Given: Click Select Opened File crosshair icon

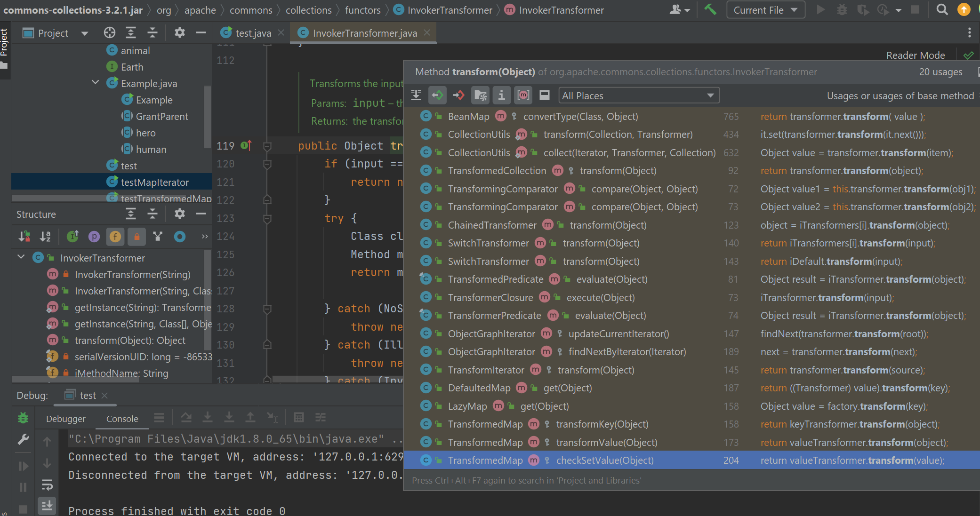Looking at the screenshot, I should [109, 33].
